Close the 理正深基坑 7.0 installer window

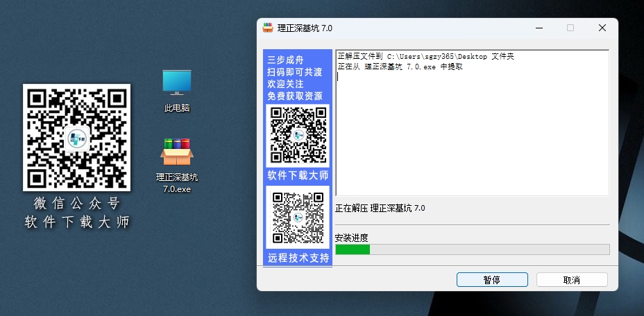tap(602, 28)
